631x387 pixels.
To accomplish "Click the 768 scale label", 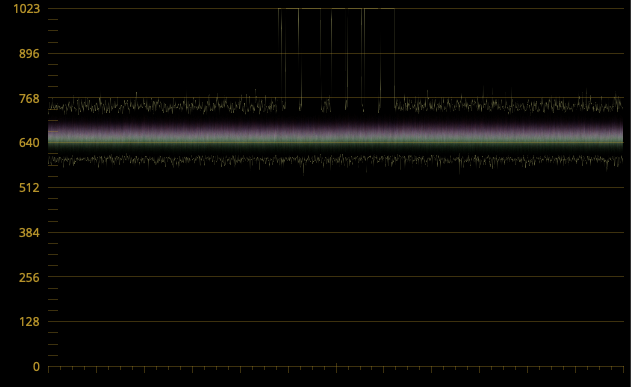I will tap(29, 98).
